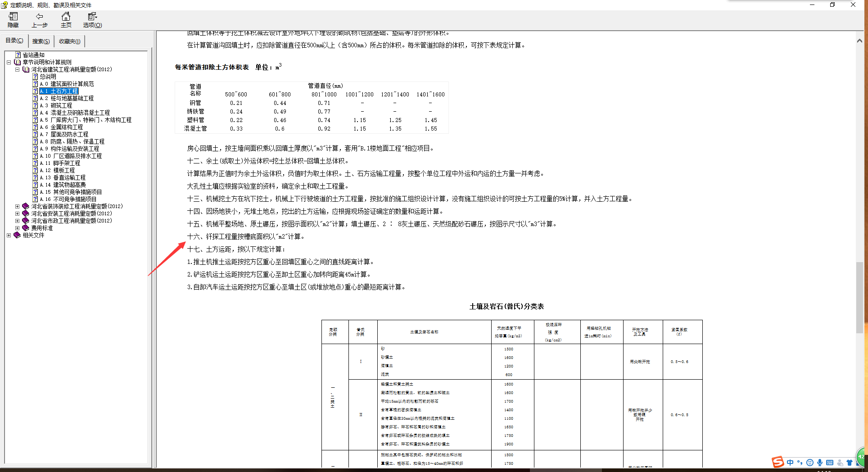Open the Sogou soft keyboard icon
The width and height of the screenshot is (868, 472).
coord(830,463)
